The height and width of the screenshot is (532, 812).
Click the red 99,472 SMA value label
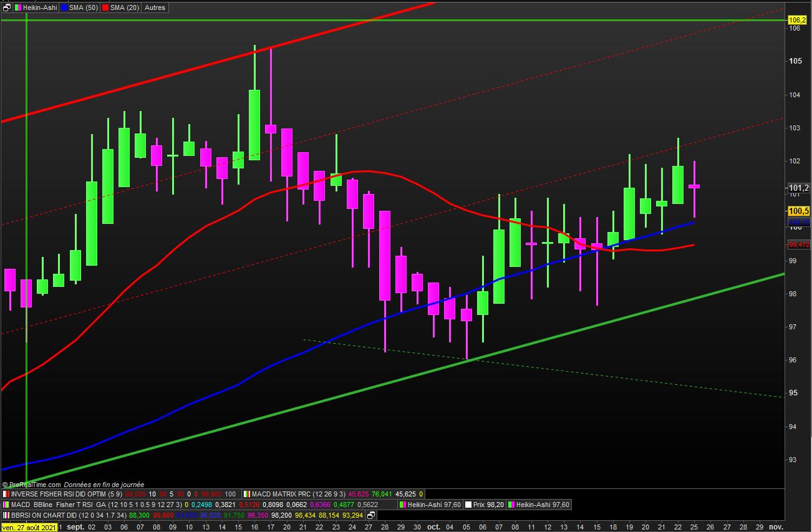click(x=799, y=244)
